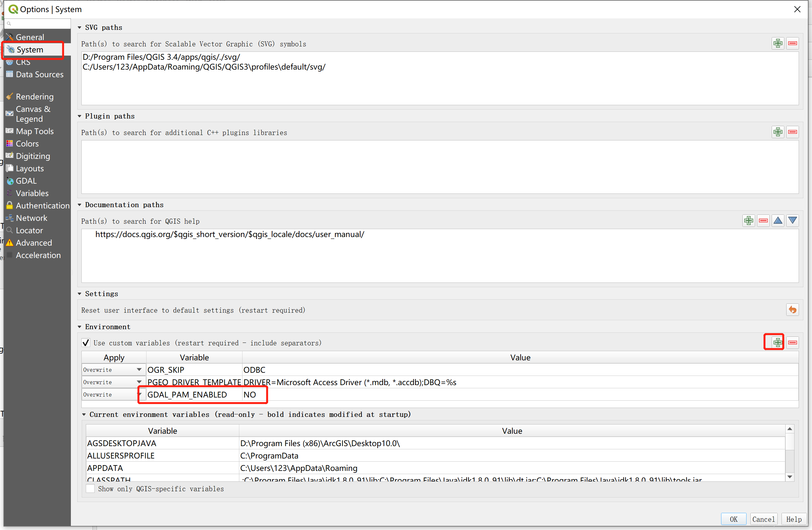Close the Options dialog window
Viewport: 812px width, 530px height.
pos(797,9)
